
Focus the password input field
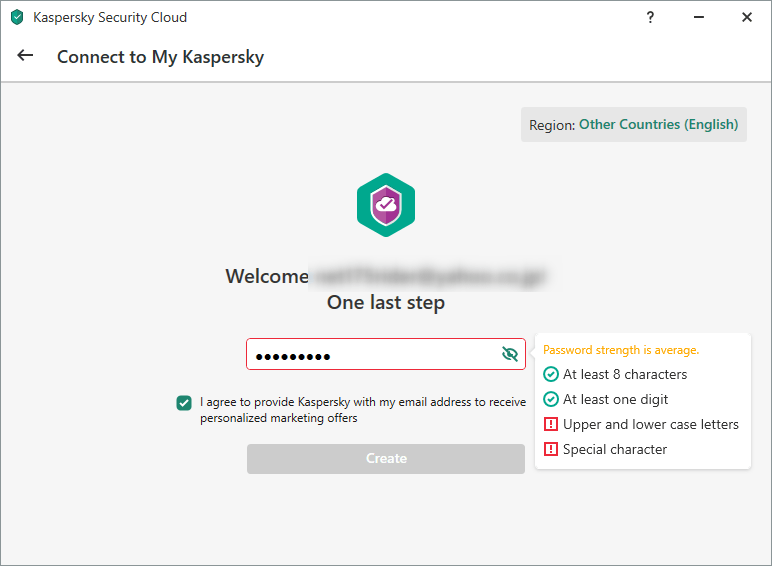[386, 354]
